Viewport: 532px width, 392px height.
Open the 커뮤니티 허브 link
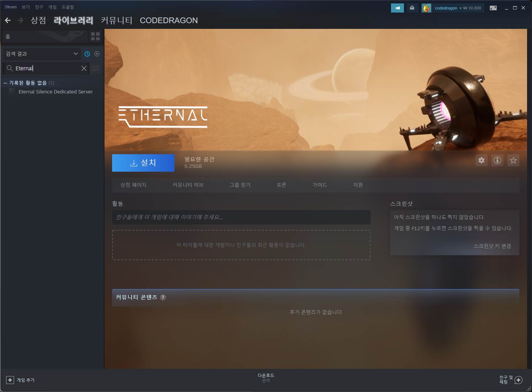coord(188,185)
